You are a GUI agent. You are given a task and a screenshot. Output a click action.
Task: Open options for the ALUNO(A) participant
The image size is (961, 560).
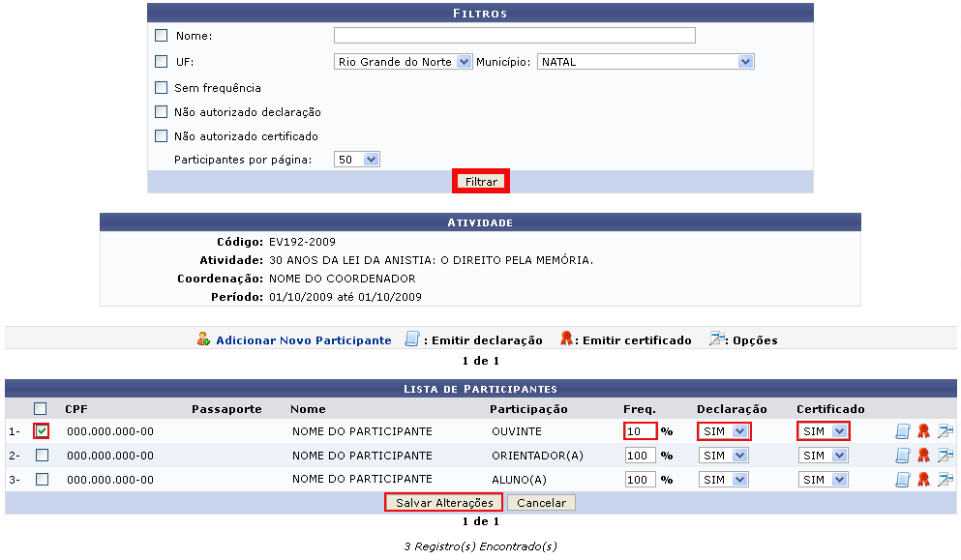point(945,480)
